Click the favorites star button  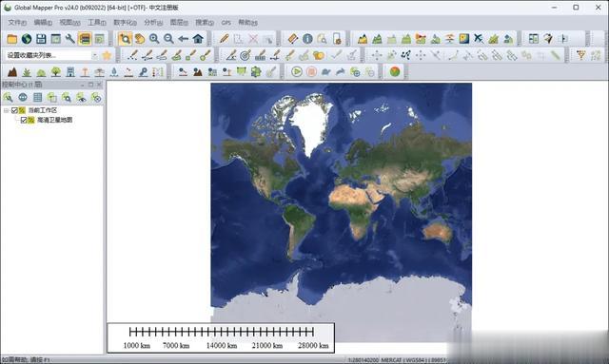click(107, 55)
